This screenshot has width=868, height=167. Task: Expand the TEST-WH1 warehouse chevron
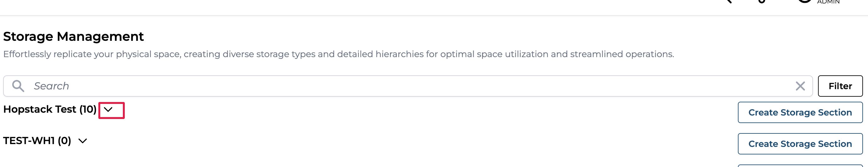click(x=83, y=141)
